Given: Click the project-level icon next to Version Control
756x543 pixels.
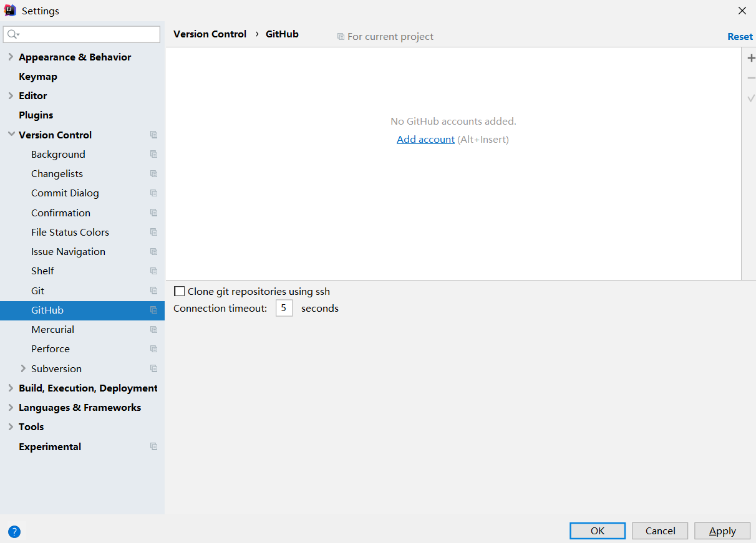Looking at the screenshot, I should (x=154, y=135).
